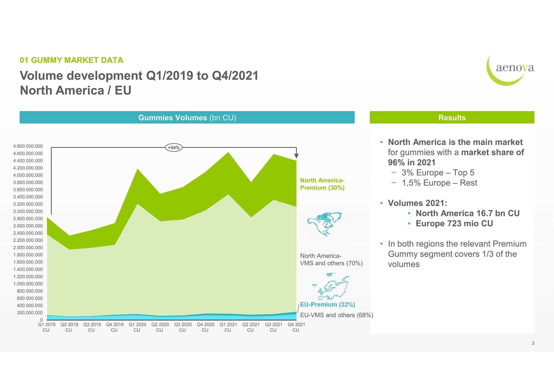The height and width of the screenshot is (392, 554).
Task: Click the Q1 2021 CU axis label
Action: tap(228, 327)
